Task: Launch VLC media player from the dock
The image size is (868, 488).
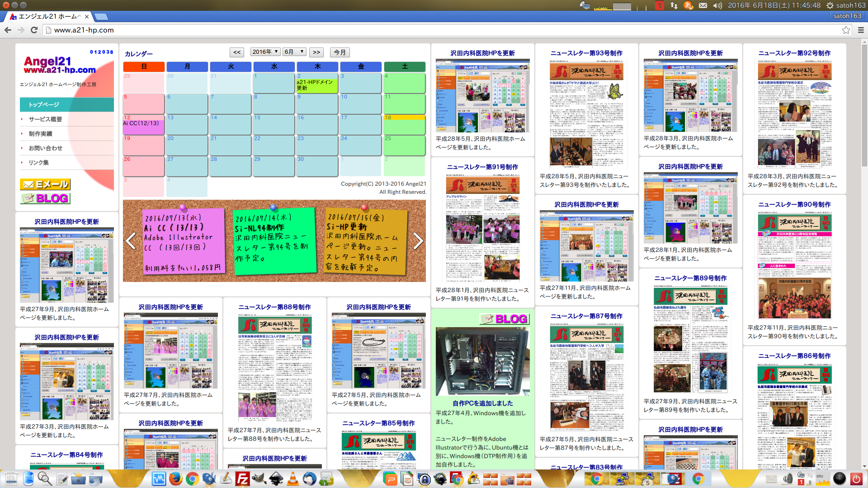Action: (292, 479)
